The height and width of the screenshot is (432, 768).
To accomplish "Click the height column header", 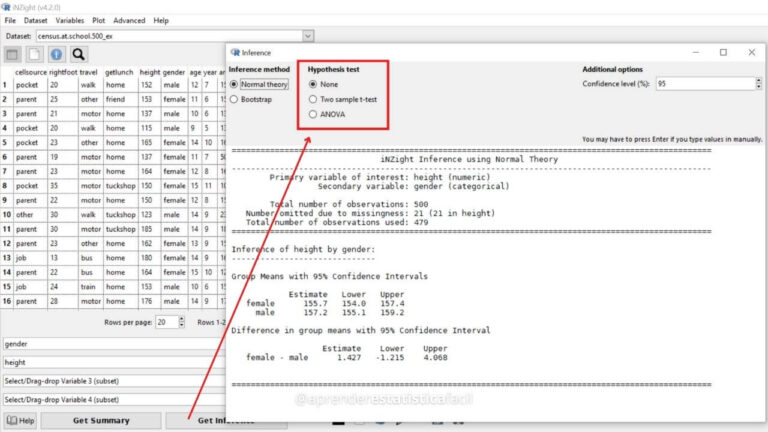I will click(150, 72).
